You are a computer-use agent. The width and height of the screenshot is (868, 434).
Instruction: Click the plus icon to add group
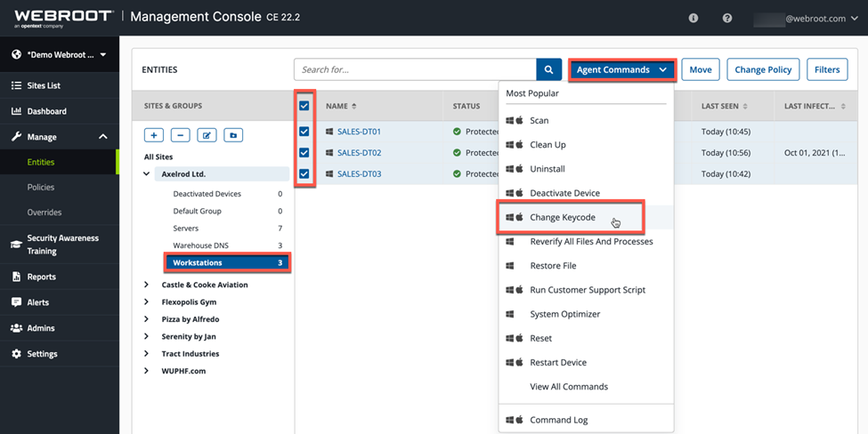pyautogui.click(x=154, y=135)
